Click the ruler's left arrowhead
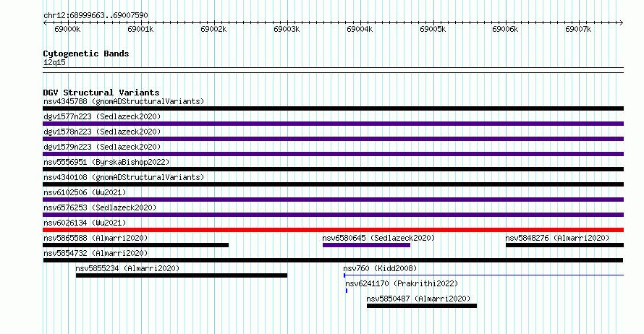The height and width of the screenshot is (334, 644). pos(45,23)
